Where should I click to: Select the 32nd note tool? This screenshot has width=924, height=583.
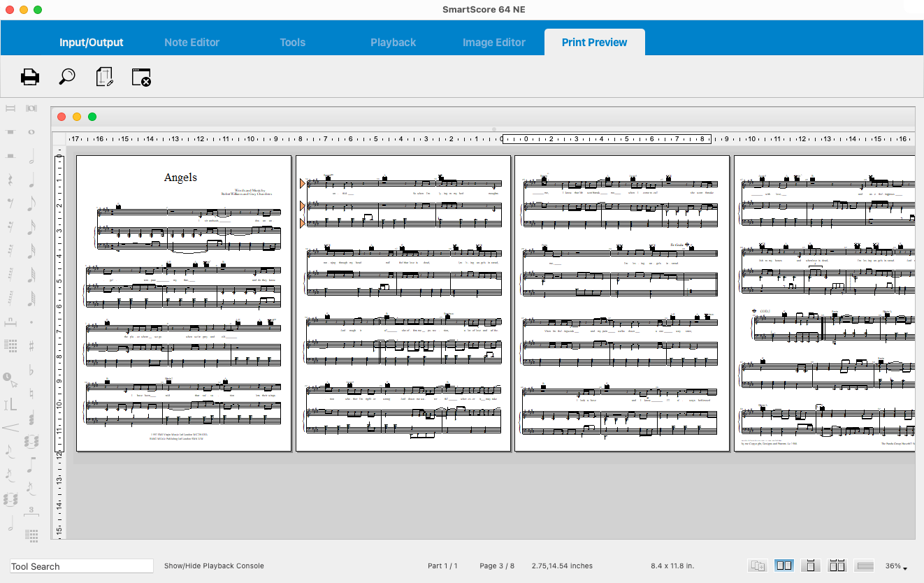point(31,251)
